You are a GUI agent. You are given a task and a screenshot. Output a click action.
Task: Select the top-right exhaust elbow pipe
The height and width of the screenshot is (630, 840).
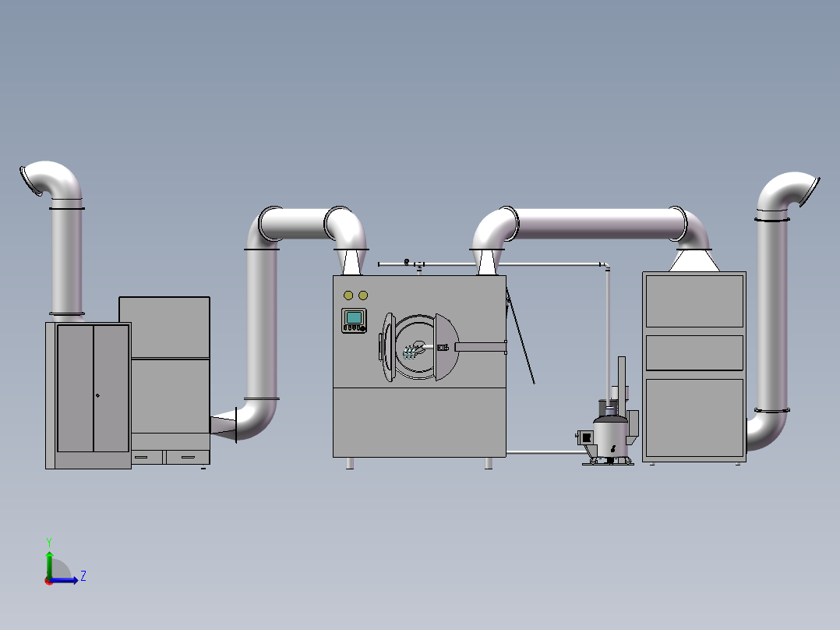click(x=788, y=193)
